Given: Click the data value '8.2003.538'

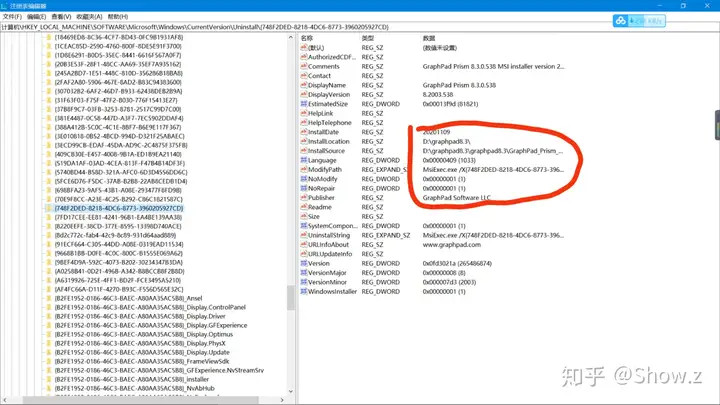Looking at the screenshot, I should 438,95.
